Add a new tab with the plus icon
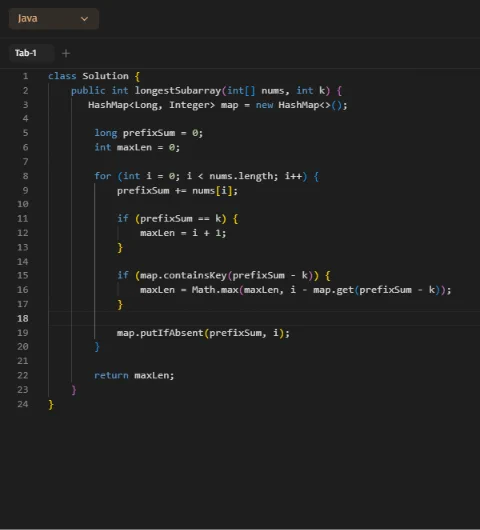480x530 pixels. tap(66, 53)
